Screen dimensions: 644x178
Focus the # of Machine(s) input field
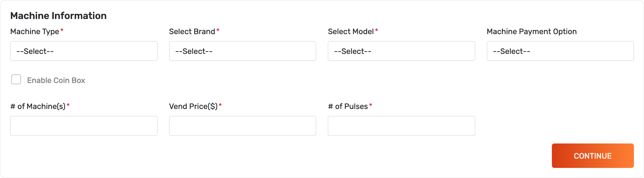pos(84,126)
